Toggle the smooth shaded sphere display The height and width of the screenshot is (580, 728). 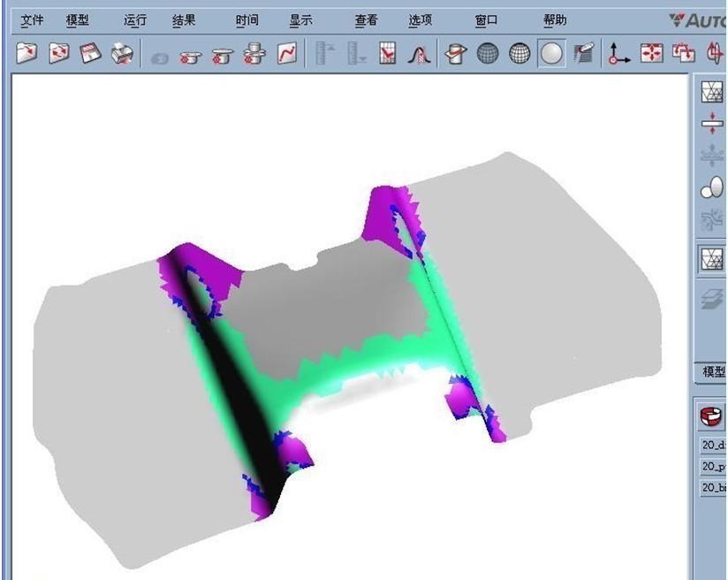pos(552,55)
